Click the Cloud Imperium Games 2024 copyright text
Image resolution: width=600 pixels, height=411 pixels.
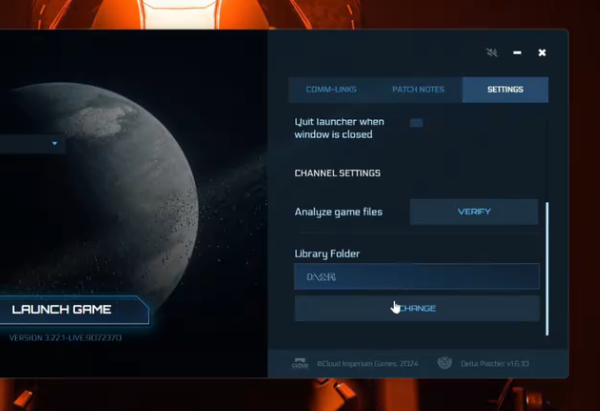pos(368,364)
